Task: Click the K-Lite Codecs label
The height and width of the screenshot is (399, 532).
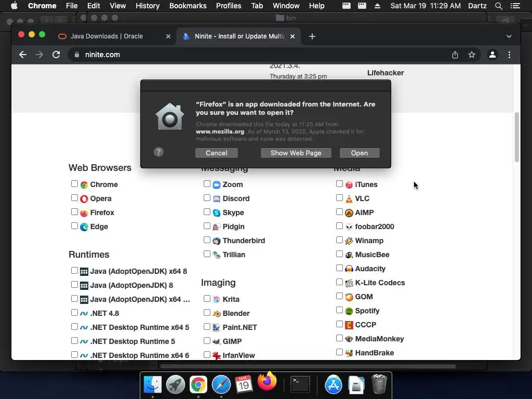Action: [x=380, y=283]
